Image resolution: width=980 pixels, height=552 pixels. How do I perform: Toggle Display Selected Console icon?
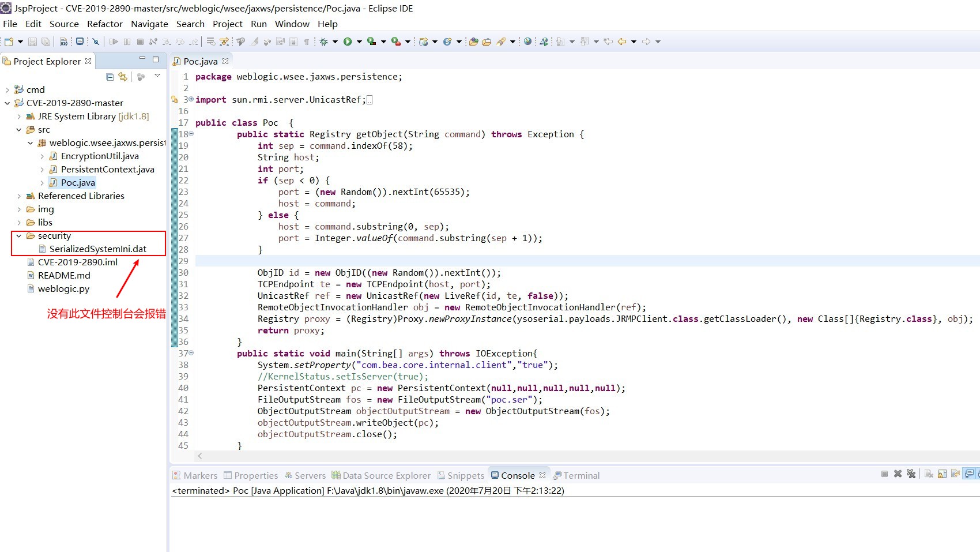coord(969,474)
